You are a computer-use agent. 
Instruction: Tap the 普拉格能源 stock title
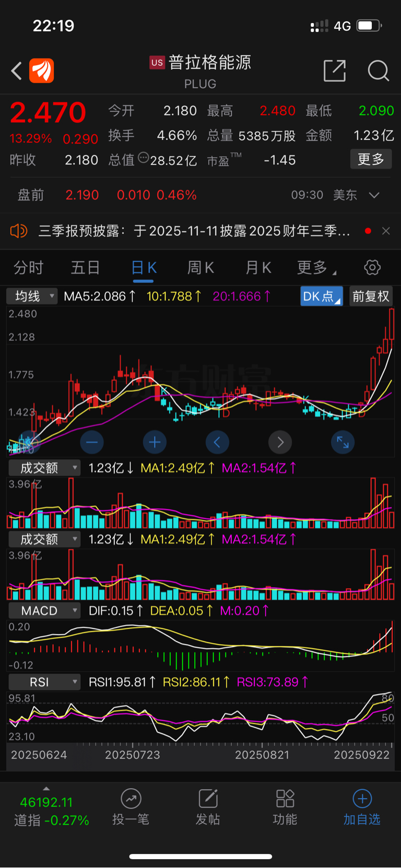pos(209,63)
